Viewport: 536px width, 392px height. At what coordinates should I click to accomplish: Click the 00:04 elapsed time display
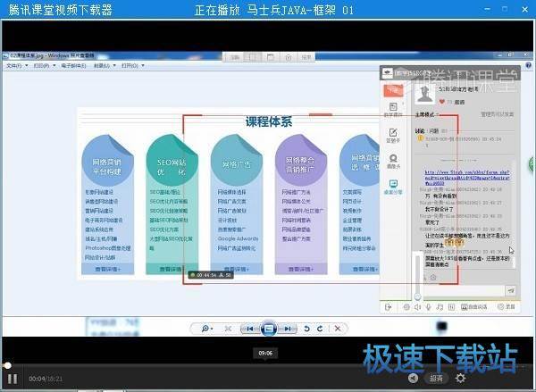click(35, 379)
